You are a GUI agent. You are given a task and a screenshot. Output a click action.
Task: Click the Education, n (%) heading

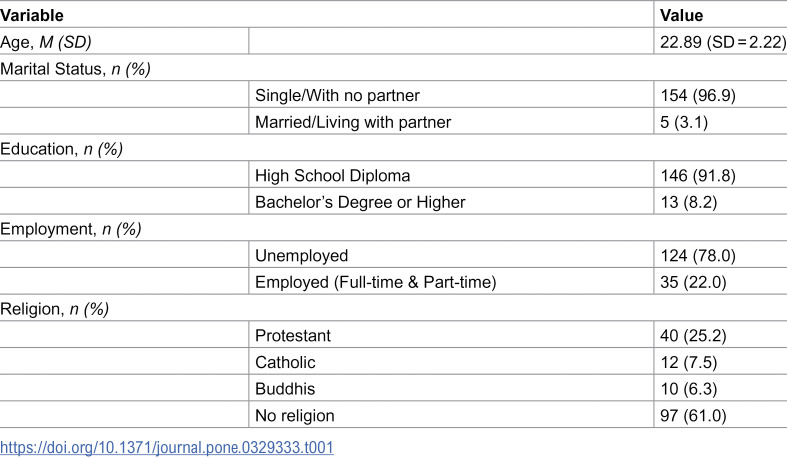[61, 149]
